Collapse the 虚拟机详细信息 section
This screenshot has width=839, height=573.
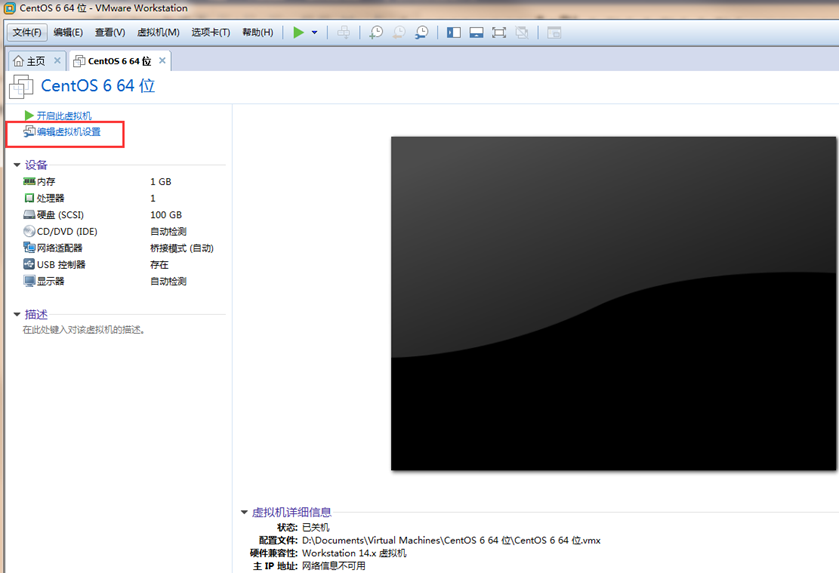click(244, 513)
